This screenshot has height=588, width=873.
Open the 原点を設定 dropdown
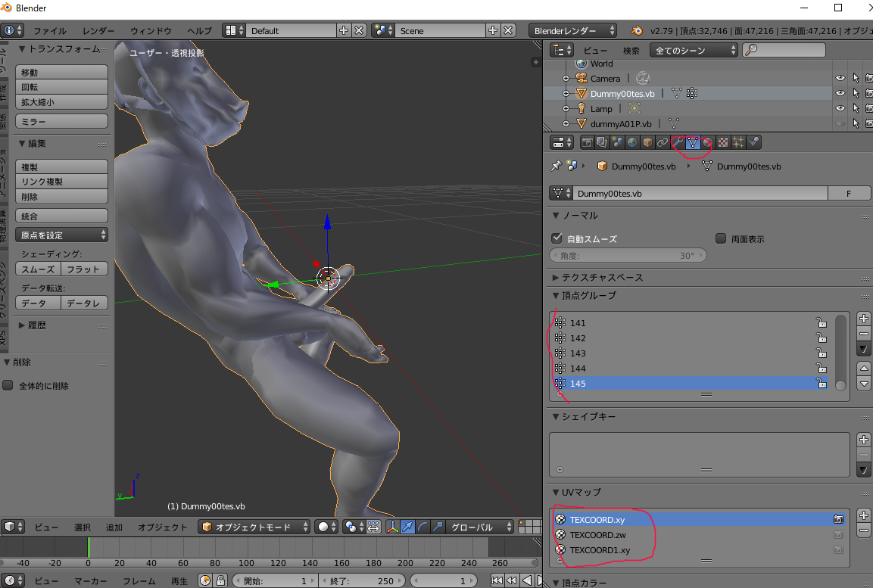(62, 235)
